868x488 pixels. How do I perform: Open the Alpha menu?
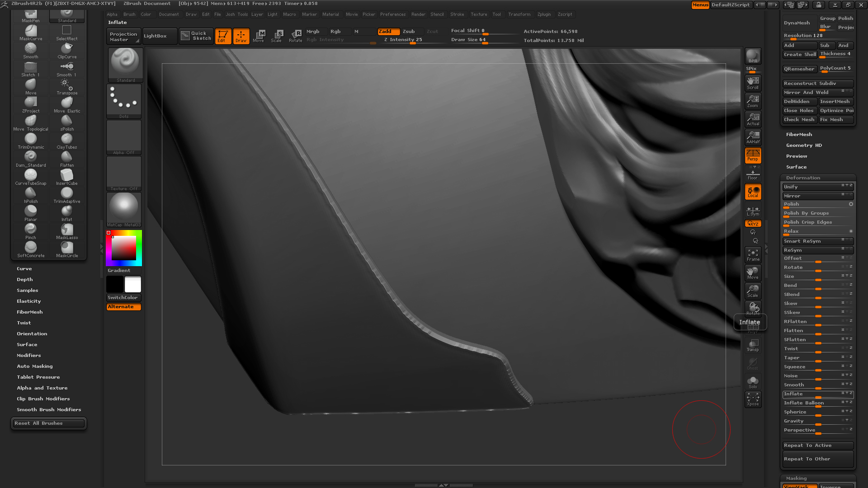tap(112, 14)
